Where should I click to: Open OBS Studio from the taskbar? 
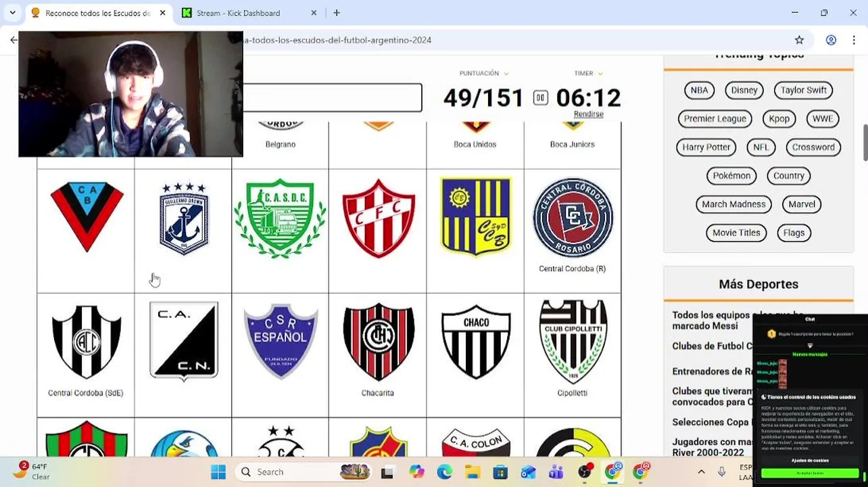pyautogui.click(x=585, y=471)
